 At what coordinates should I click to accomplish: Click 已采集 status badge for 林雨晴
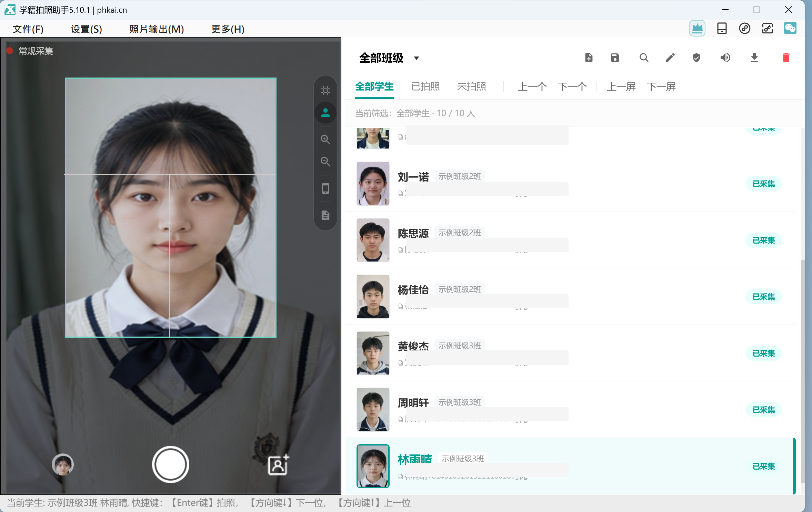763,467
